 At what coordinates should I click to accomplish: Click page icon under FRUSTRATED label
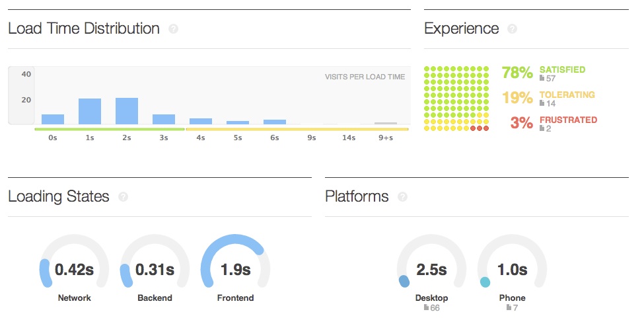542,128
